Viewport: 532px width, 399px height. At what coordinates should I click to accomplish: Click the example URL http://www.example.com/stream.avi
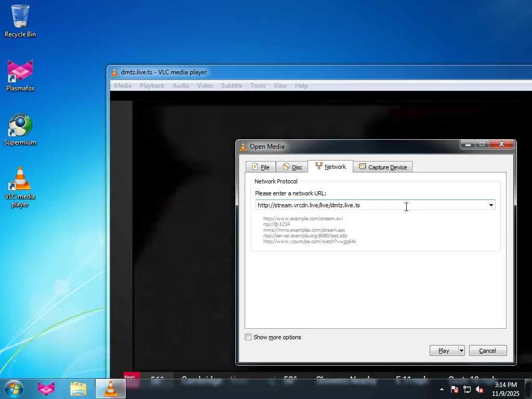[303, 219]
